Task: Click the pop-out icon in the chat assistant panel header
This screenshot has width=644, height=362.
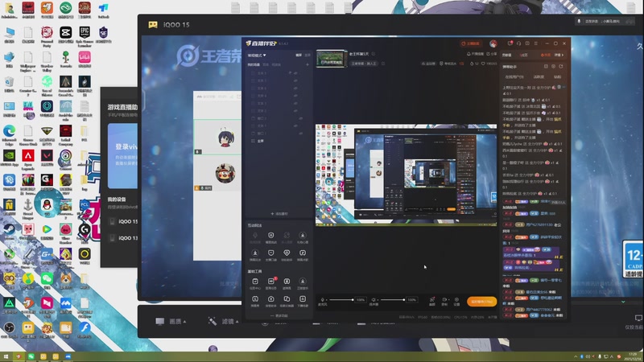Action: tap(546, 67)
